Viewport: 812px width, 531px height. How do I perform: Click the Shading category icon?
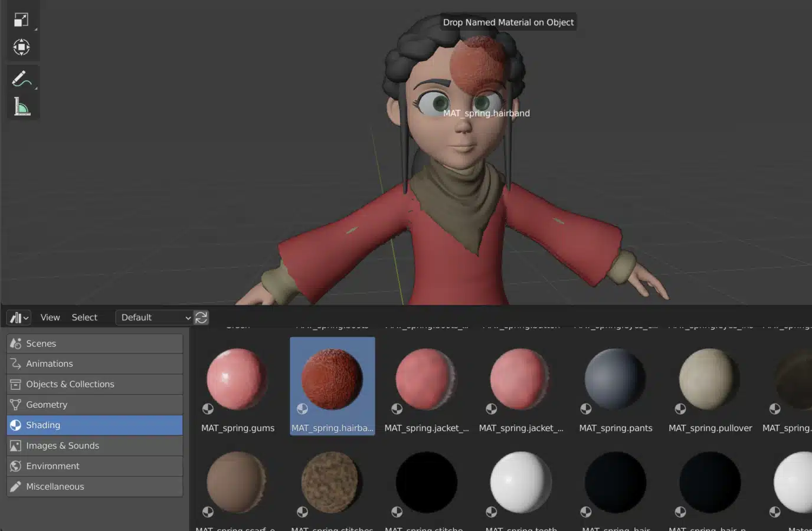16,425
